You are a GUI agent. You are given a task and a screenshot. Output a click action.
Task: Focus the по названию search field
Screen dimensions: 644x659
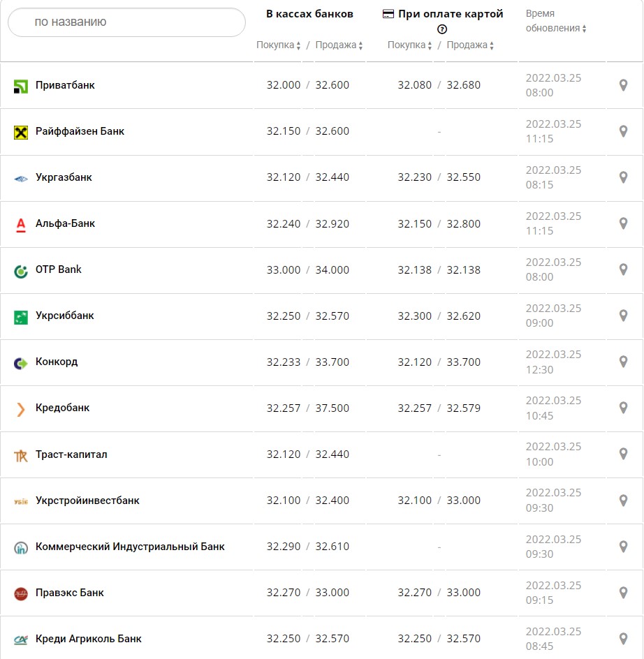(126, 22)
